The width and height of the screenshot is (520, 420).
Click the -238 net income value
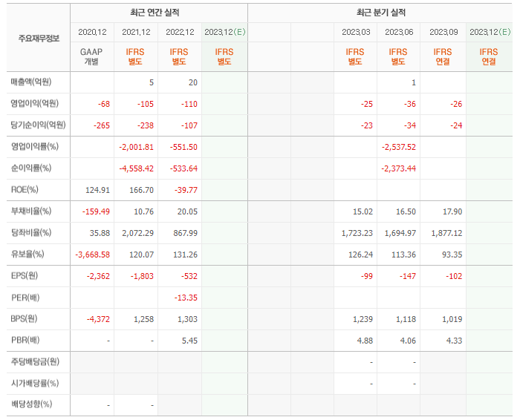pos(146,125)
